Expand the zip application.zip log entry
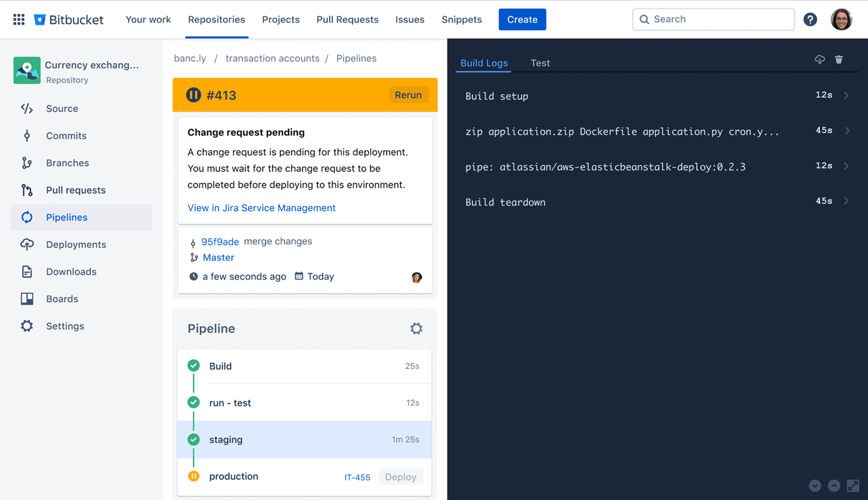Screen dimensions: 868x500 coord(847,131)
